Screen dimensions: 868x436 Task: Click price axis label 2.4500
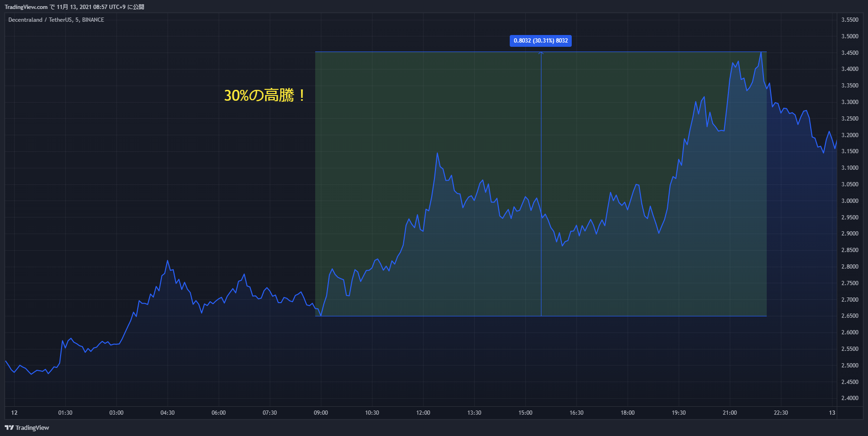850,382
